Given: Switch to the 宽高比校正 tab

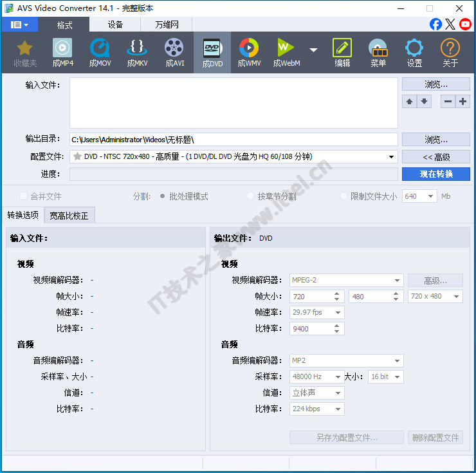Looking at the screenshot, I should point(69,216).
